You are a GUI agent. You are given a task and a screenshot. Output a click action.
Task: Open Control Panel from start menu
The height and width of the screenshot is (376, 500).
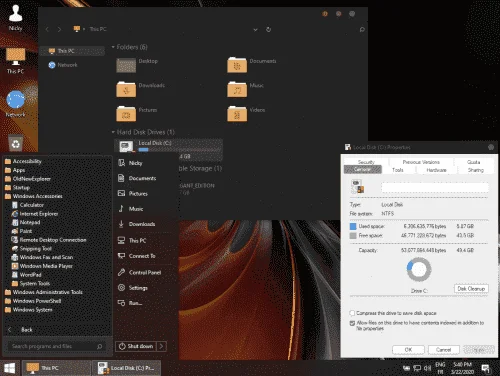(x=140, y=272)
